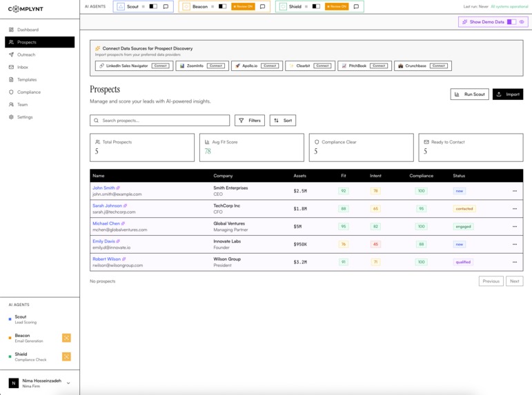The width and height of the screenshot is (532, 395).
Task: Toggle the Beacon agent switch
Action: (222, 6)
